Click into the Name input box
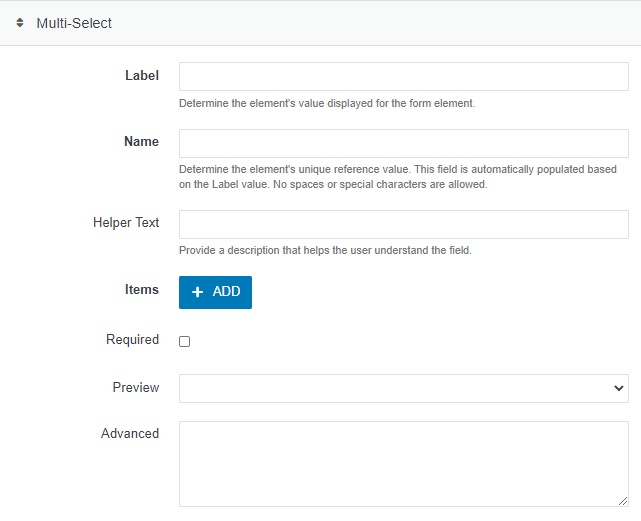 click(x=403, y=143)
